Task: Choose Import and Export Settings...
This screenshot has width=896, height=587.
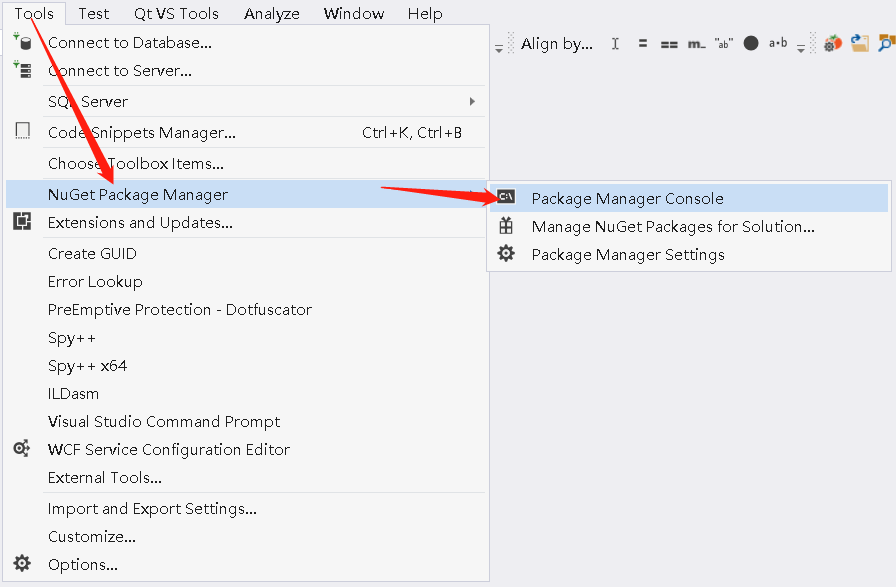Action: pos(246,508)
